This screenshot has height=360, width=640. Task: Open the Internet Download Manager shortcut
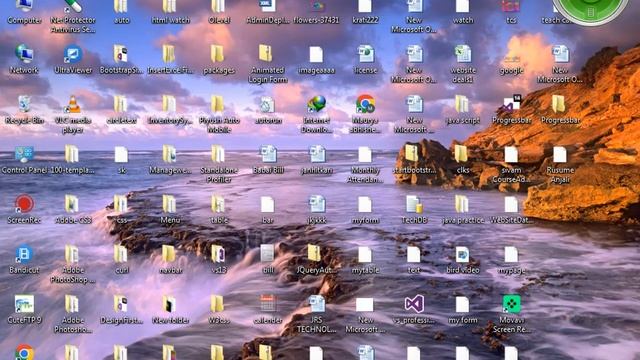pyautogui.click(x=317, y=104)
